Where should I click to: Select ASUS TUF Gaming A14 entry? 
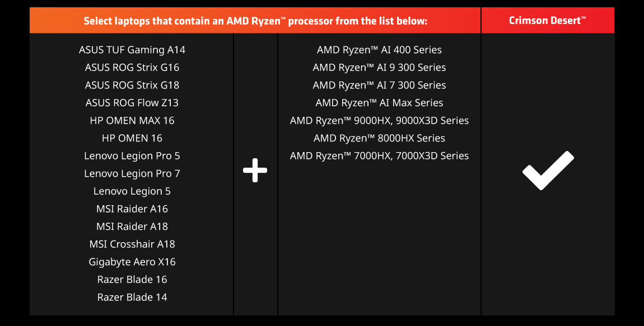click(x=132, y=50)
